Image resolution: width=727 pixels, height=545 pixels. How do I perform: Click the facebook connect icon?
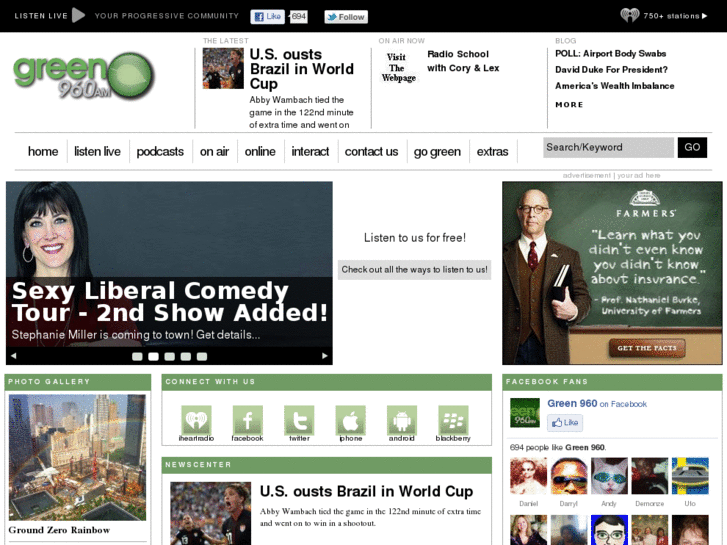tap(248, 420)
